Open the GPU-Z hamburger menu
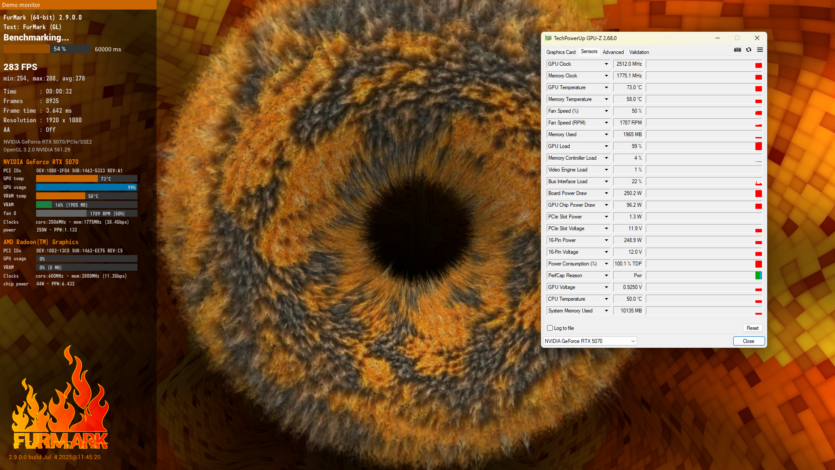The height and width of the screenshot is (470, 835). (x=759, y=49)
